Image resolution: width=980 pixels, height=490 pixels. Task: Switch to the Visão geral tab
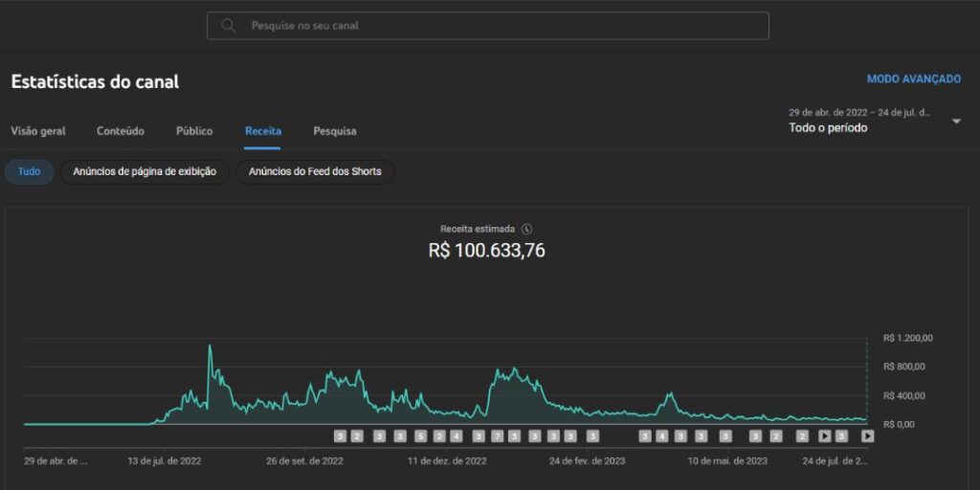coord(38,131)
